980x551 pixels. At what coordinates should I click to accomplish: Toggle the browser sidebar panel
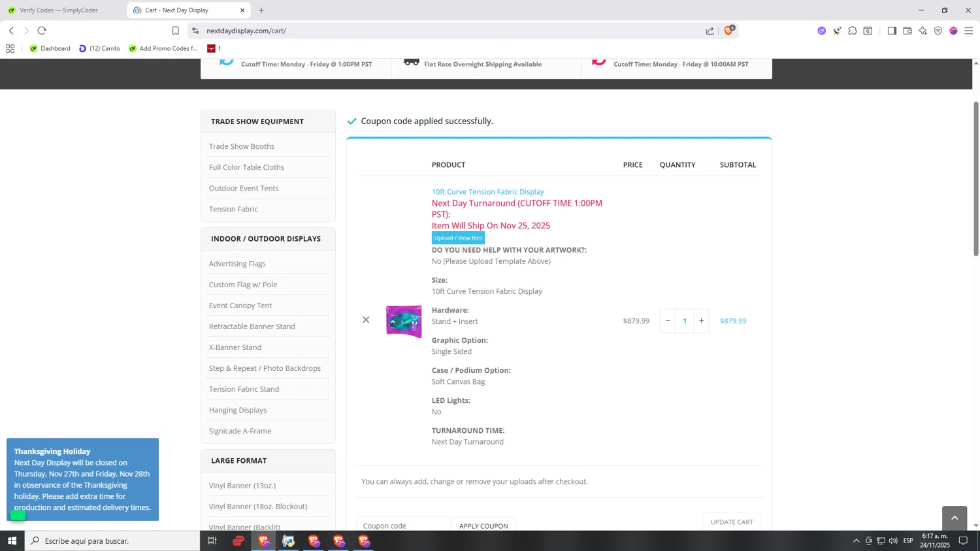pyautogui.click(x=892, y=31)
